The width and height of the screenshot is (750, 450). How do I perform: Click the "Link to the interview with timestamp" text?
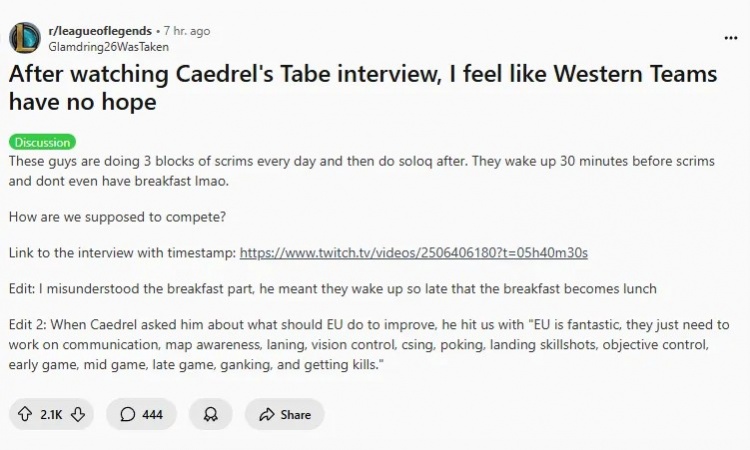(122, 253)
